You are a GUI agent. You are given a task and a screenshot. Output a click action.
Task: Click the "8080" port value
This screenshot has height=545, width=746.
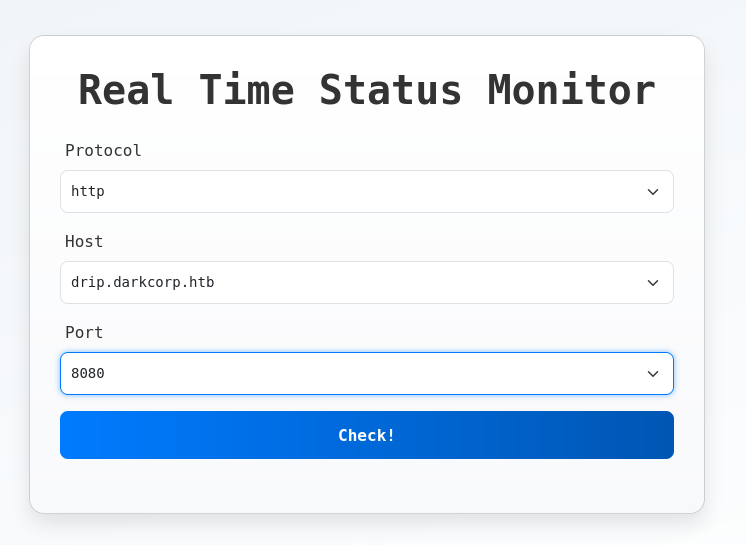click(88, 373)
